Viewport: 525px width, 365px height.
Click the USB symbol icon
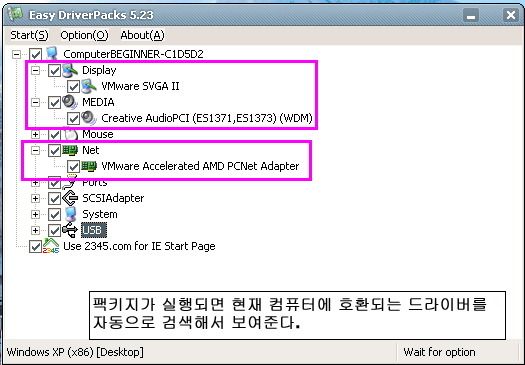(70, 230)
